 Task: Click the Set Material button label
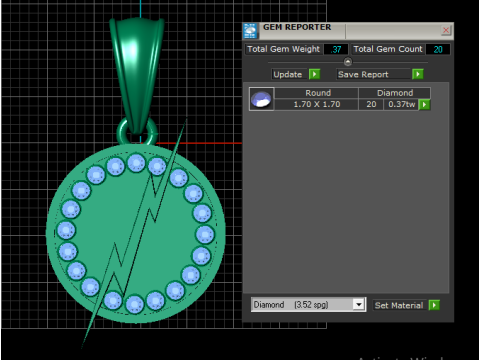(x=399, y=305)
